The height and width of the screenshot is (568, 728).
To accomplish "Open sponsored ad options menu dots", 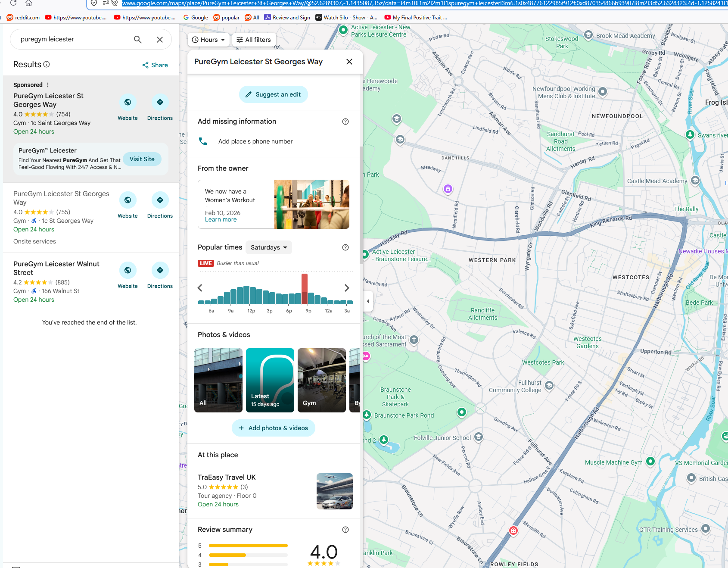I will [48, 85].
